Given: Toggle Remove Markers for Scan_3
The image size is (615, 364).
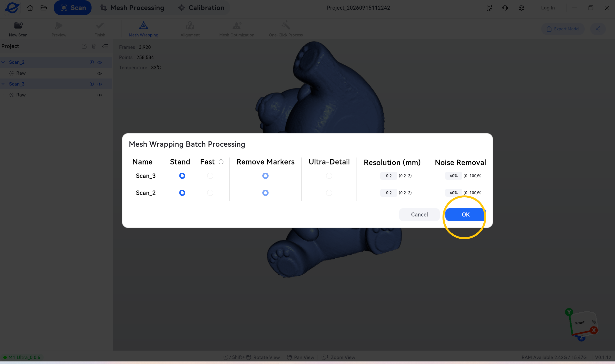Looking at the screenshot, I should pos(265,176).
